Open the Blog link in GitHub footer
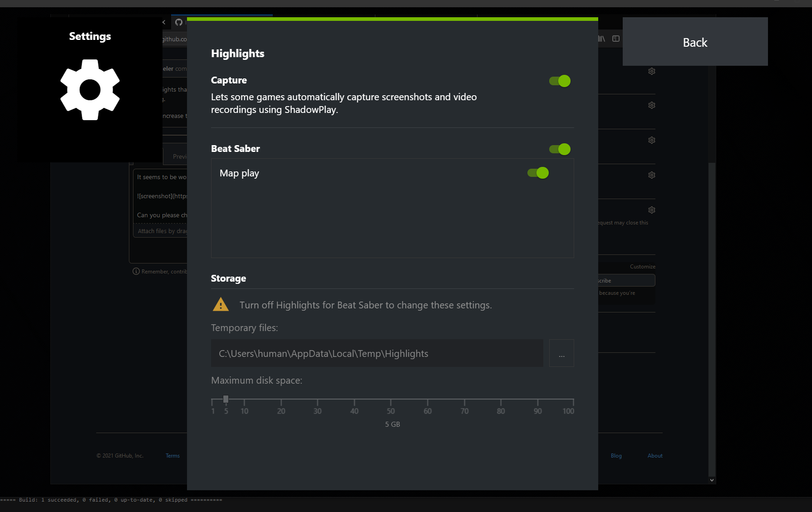This screenshot has width=812, height=512. [616, 456]
